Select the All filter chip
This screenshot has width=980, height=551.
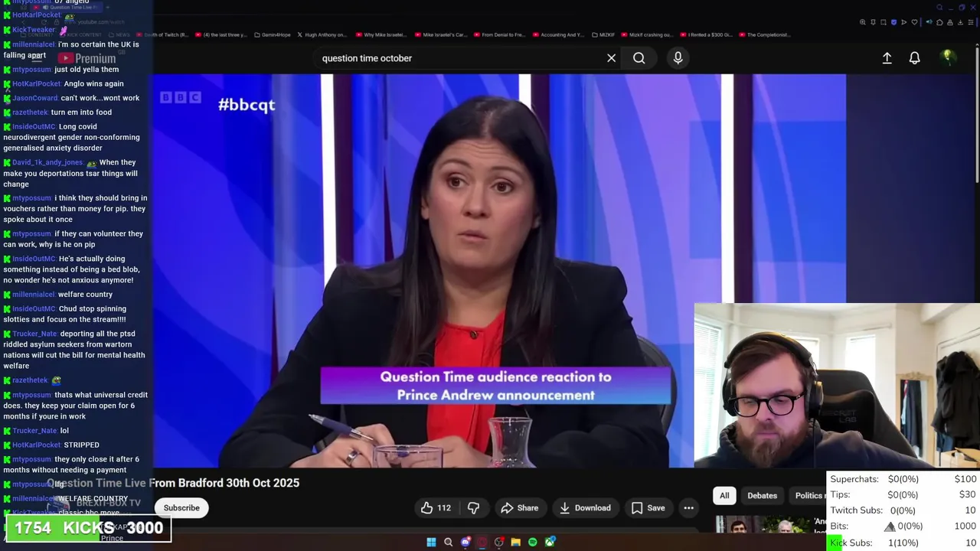(x=724, y=495)
